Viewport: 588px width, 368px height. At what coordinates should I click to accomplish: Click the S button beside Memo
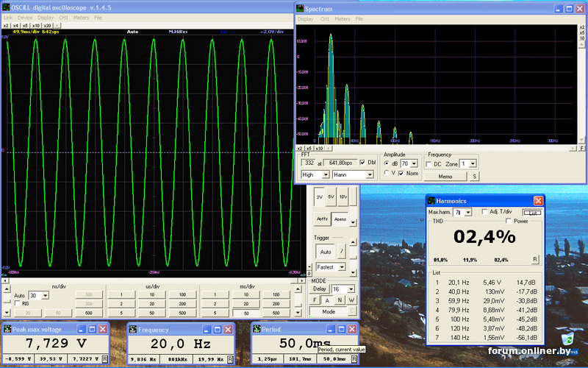pos(474,177)
